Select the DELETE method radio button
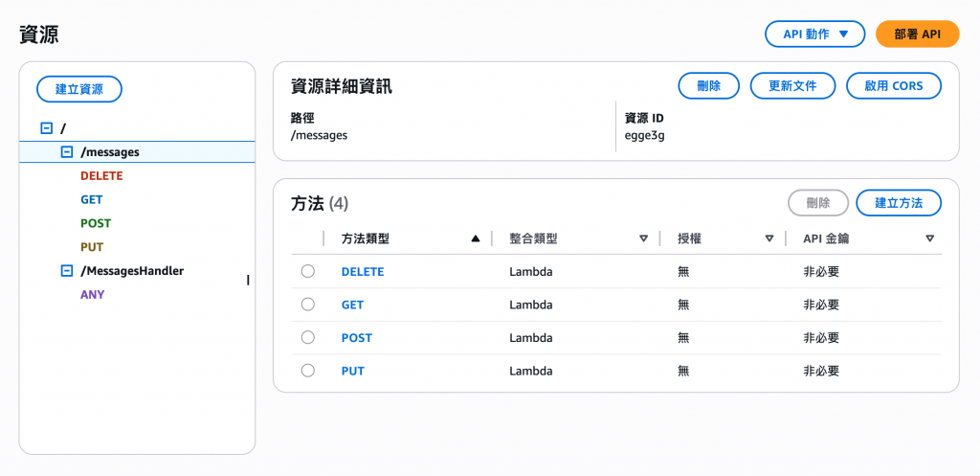This screenshot has height=476, width=980. pyautogui.click(x=307, y=271)
